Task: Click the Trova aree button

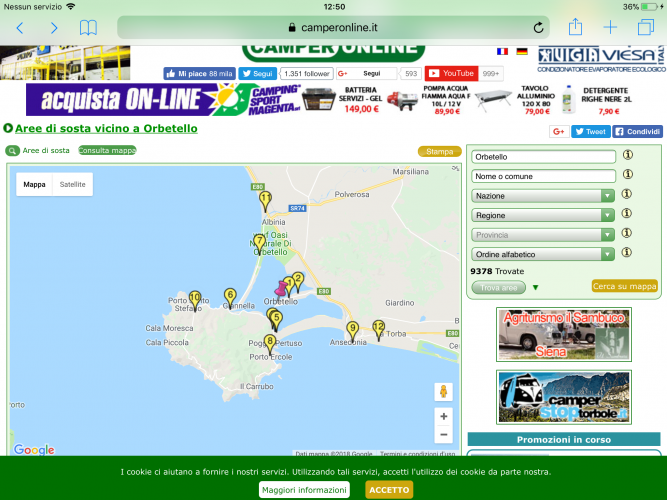Action: 499,288
